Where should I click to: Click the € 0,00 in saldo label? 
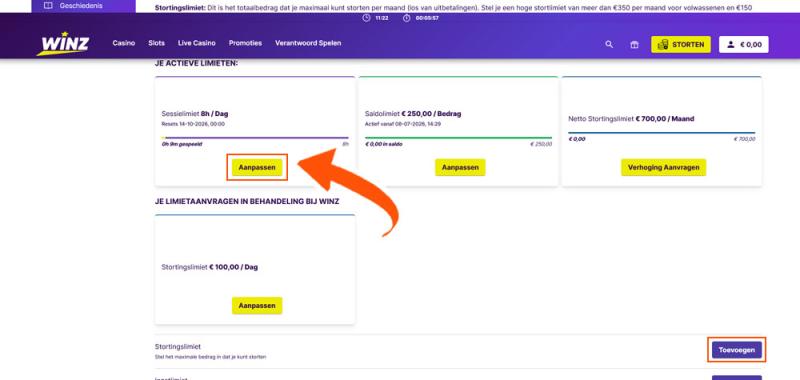click(383, 144)
